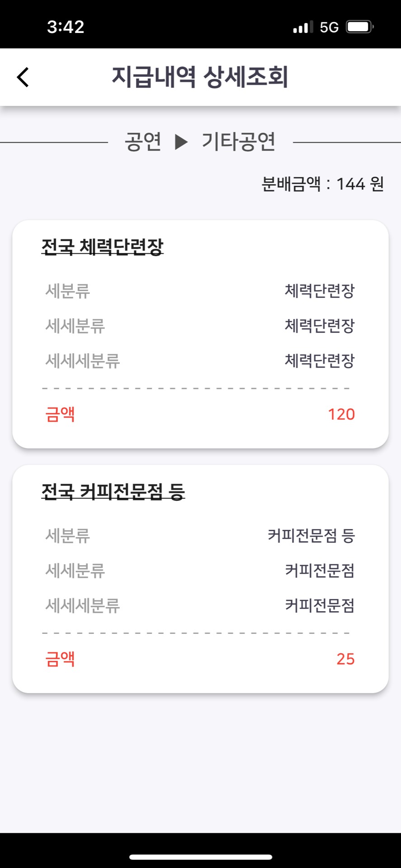401x868 pixels.
Task: Tap 세세분류 row showing 커피전문점
Action: tap(200, 571)
